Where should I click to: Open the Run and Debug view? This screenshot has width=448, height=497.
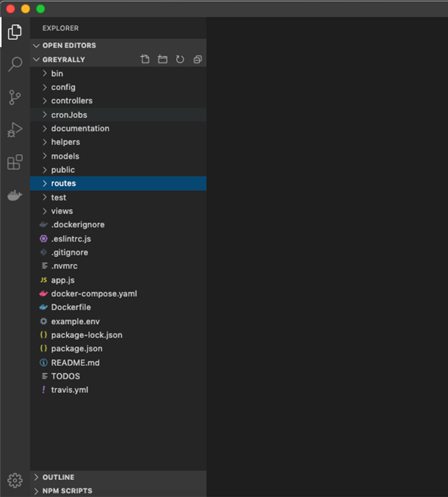[15, 130]
